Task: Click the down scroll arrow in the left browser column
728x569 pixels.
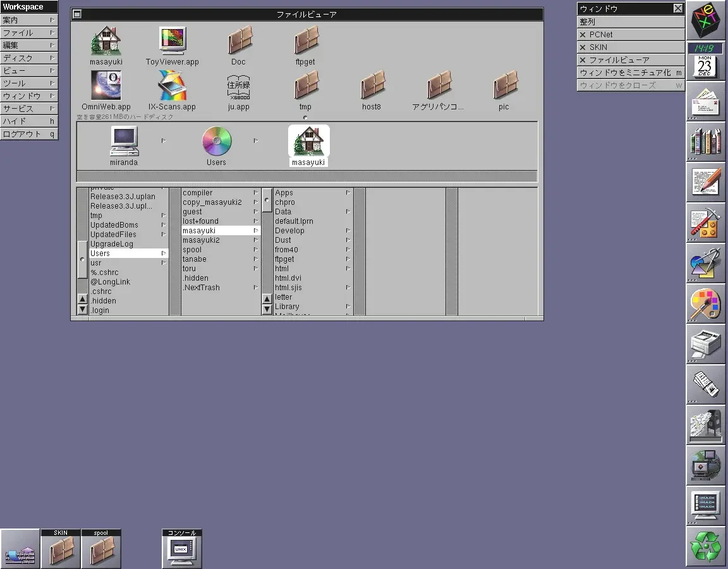Action: pos(82,308)
